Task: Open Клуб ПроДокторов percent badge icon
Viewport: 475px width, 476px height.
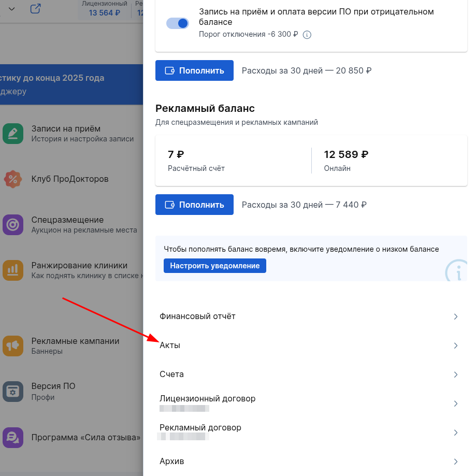Action: point(13,179)
